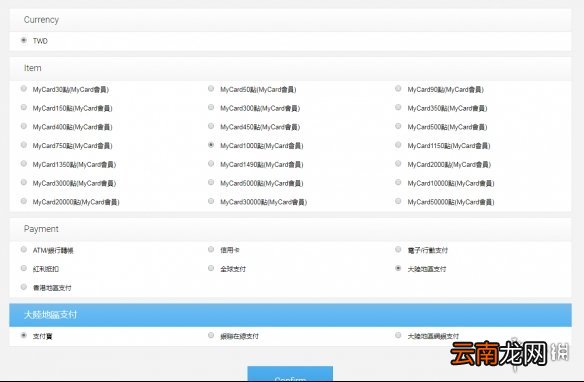Click the Currency section heading
This screenshot has width=584, height=382.
[x=41, y=20]
